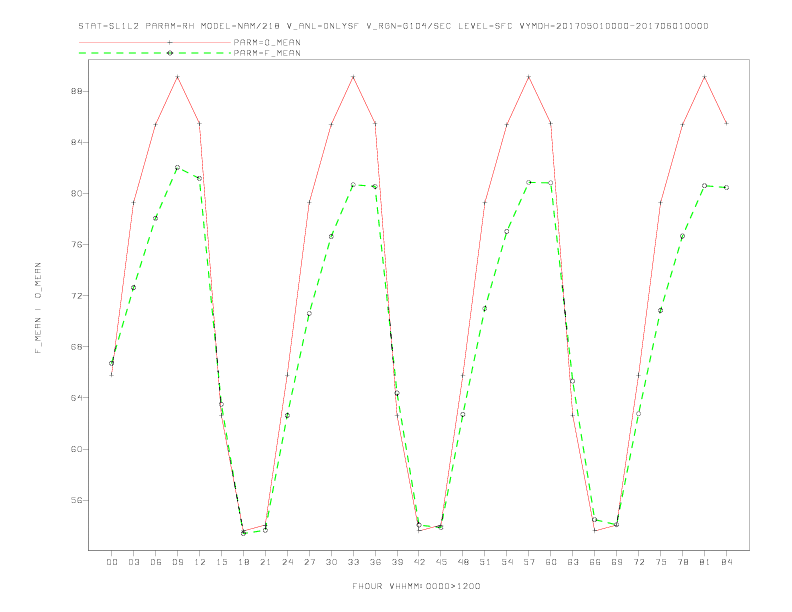
Task: Click the x-axis tick label 66
Action: tap(595, 562)
